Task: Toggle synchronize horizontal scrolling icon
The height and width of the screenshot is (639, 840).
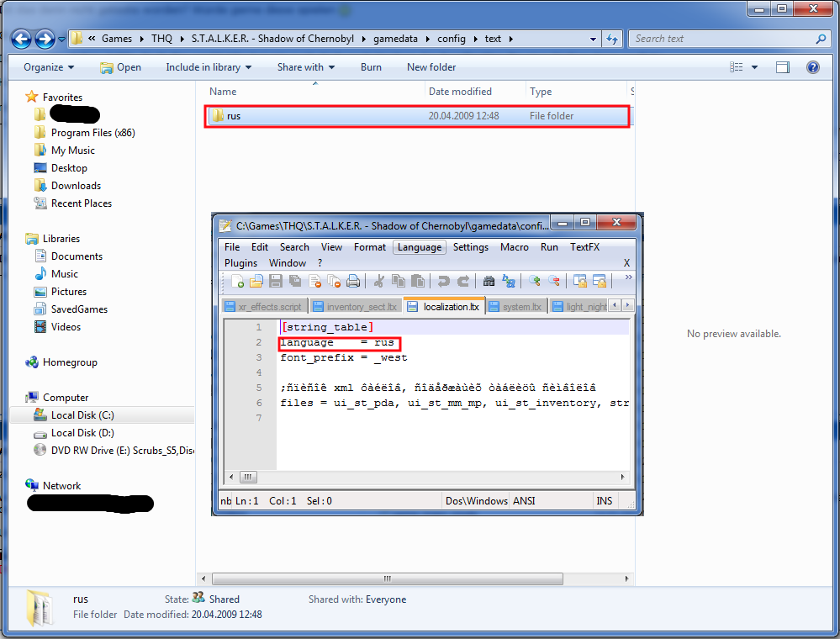Action: pyautogui.click(x=599, y=281)
